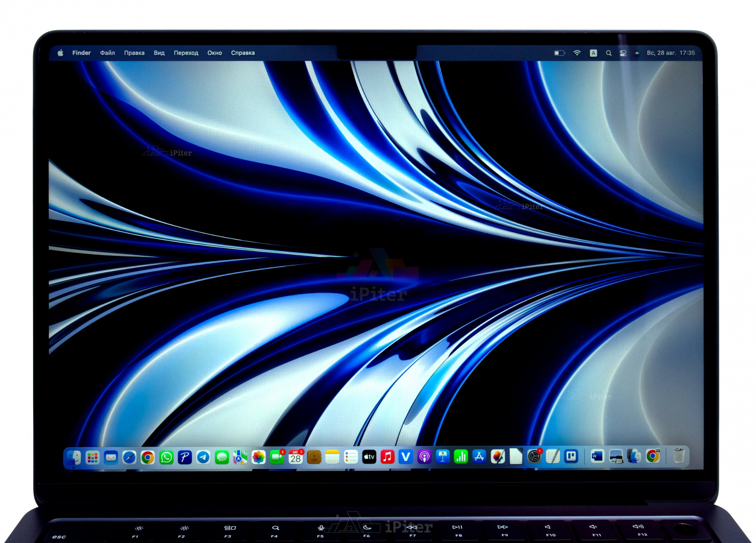The width and height of the screenshot is (756, 543).
Task: Launch Telegram from the Dock
Action: (x=203, y=457)
